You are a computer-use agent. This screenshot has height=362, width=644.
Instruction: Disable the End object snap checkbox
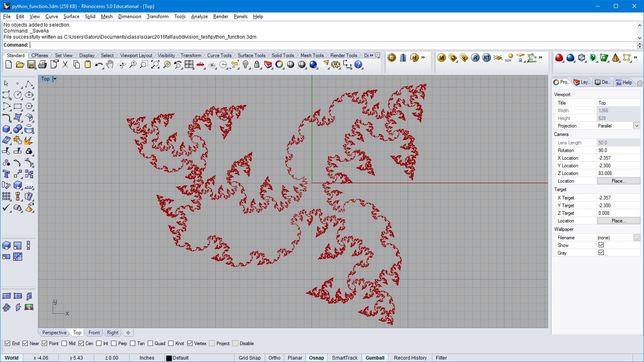7,343
